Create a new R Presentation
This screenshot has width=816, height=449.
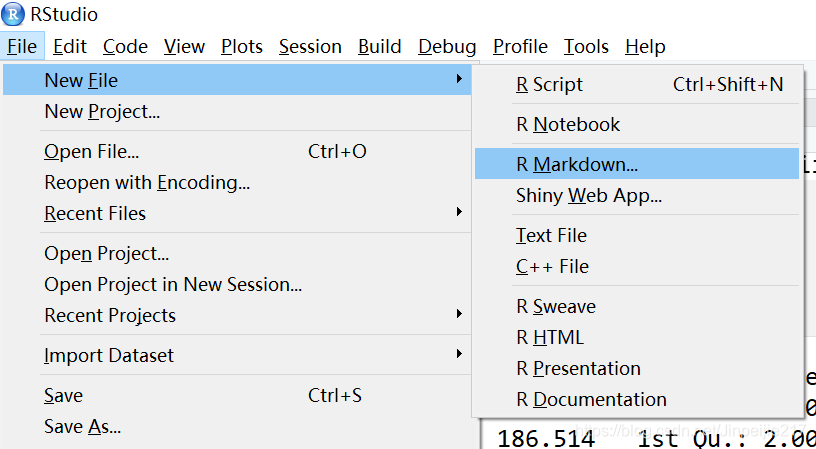(637, 368)
